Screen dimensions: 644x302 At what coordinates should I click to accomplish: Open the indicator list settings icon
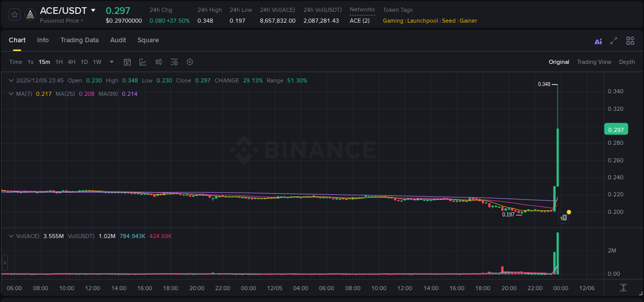pos(174,62)
